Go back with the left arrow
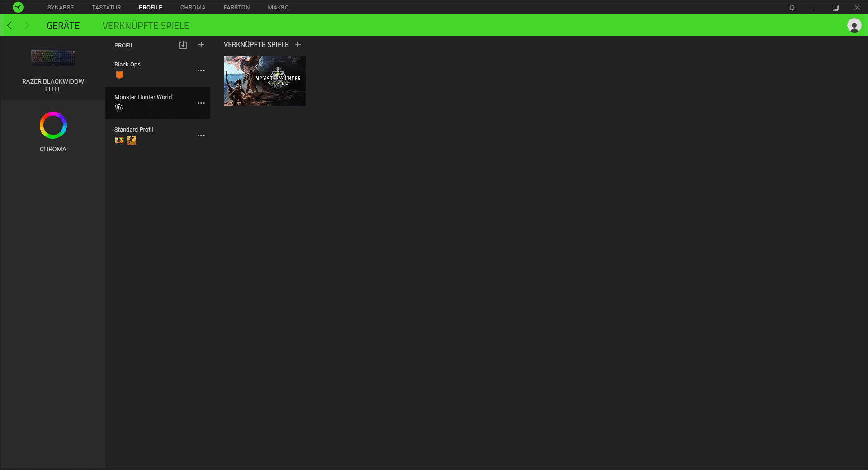868x470 pixels. coord(10,26)
